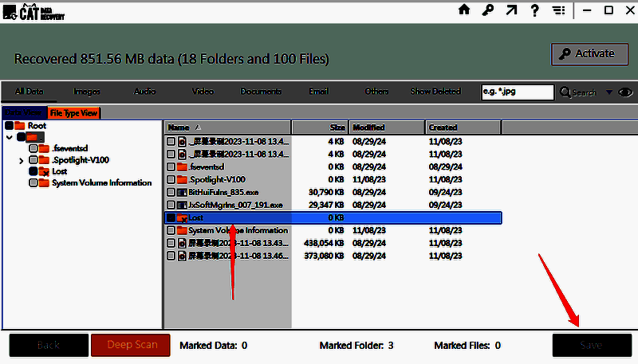Screen dimensions: 638x364
Task: Click the BitHuiFulns_835.exe file icon
Action: (x=182, y=192)
